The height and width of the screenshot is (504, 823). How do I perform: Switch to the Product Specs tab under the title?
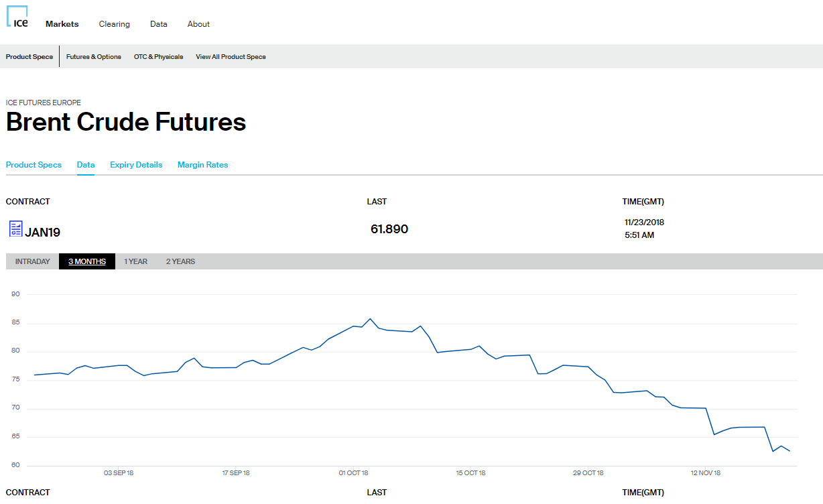tap(34, 165)
